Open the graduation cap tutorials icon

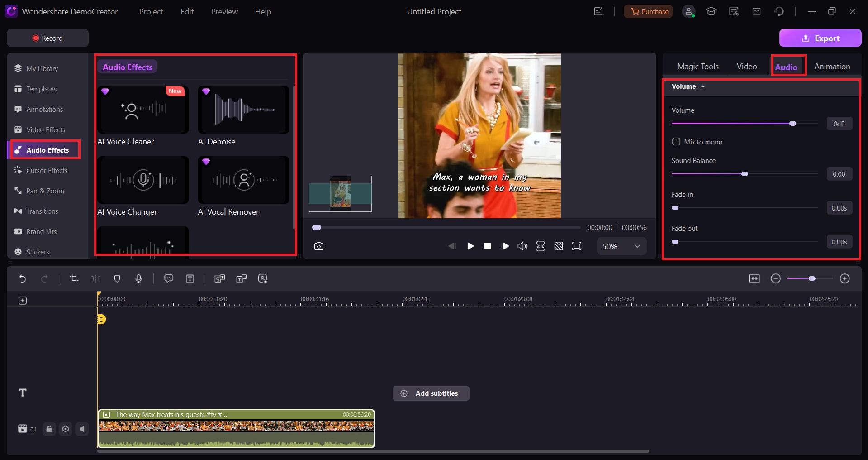click(711, 11)
